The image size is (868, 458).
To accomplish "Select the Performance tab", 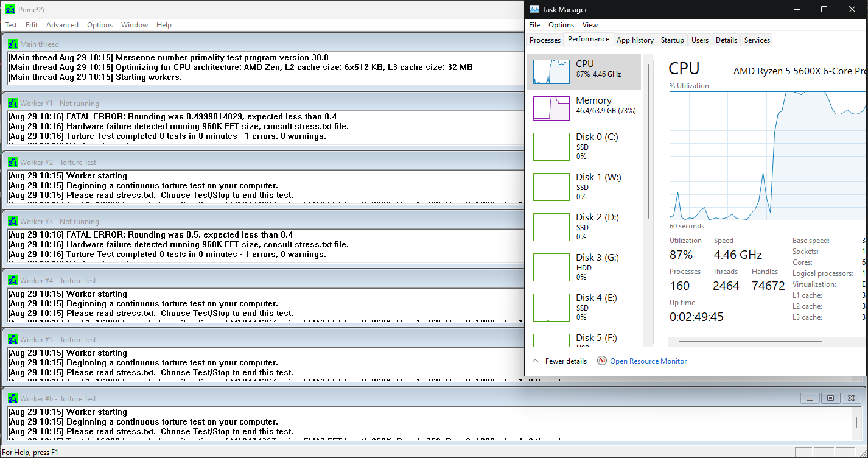I will coord(589,39).
